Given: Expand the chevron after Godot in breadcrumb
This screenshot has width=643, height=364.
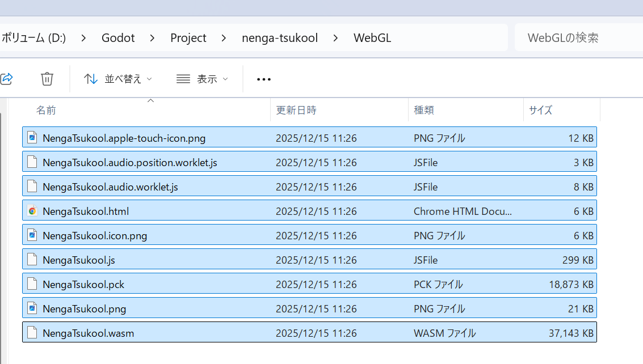Looking at the screenshot, I should pyautogui.click(x=153, y=38).
